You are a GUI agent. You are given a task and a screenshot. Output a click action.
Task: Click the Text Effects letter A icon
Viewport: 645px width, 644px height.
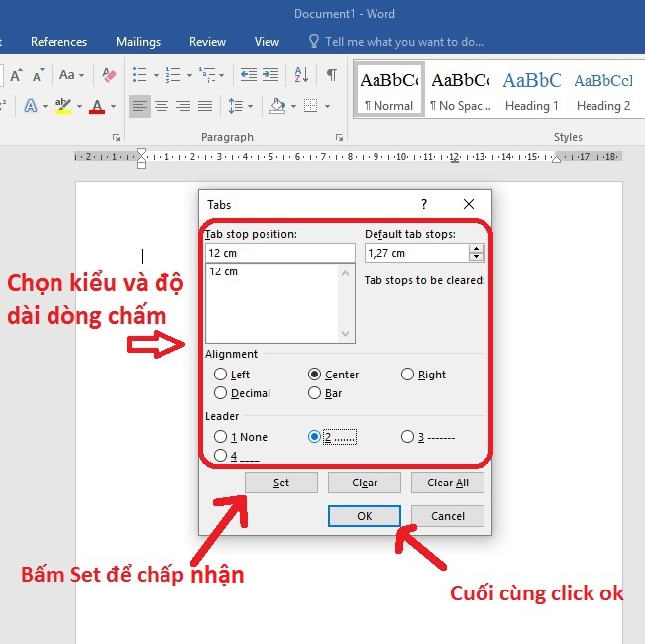tap(30, 107)
